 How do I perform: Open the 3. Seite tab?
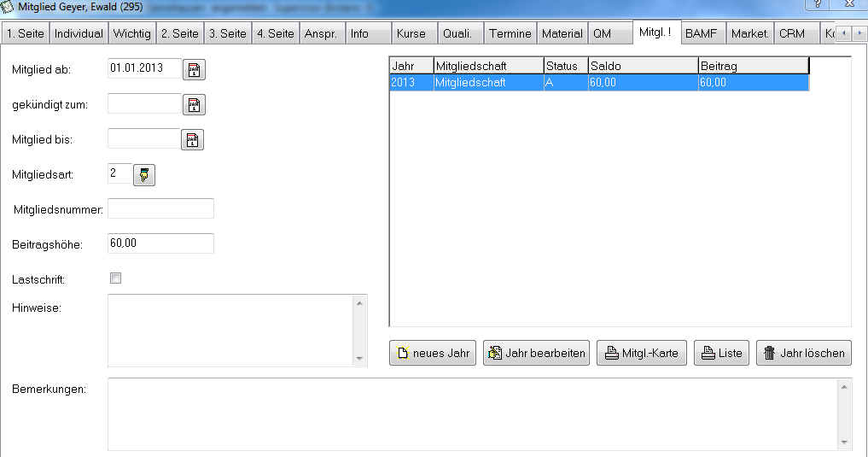[228, 33]
